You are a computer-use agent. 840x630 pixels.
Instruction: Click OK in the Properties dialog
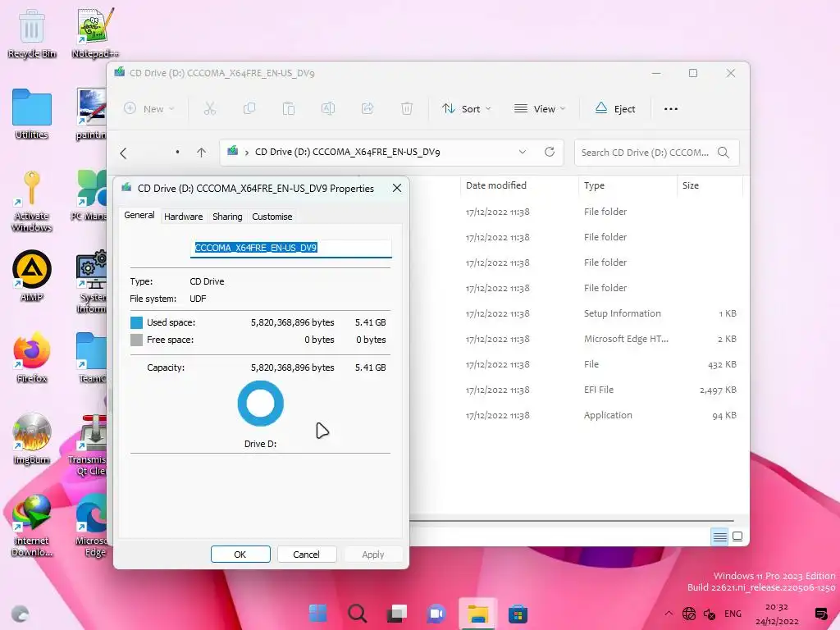click(x=240, y=555)
